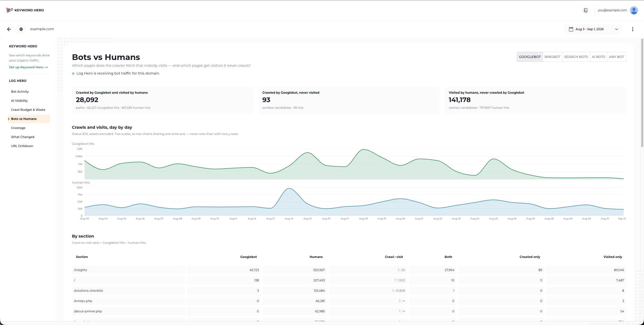
Task: Select Bots vs Humans sidebar item
Action: click(29, 119)
